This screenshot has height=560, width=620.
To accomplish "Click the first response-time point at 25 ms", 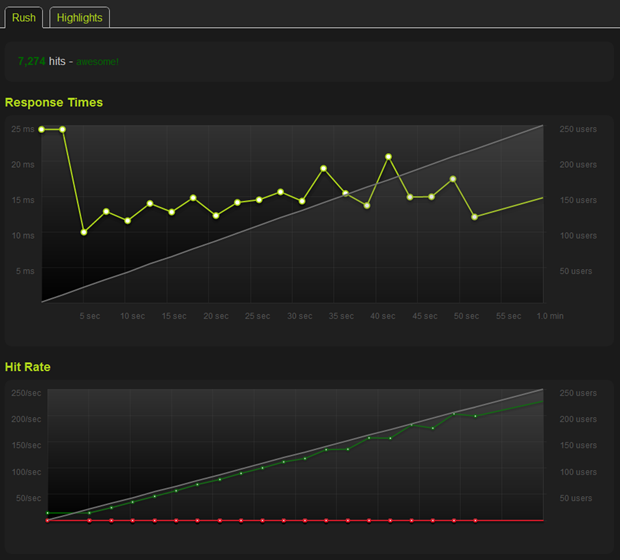I will pos(42,129).
